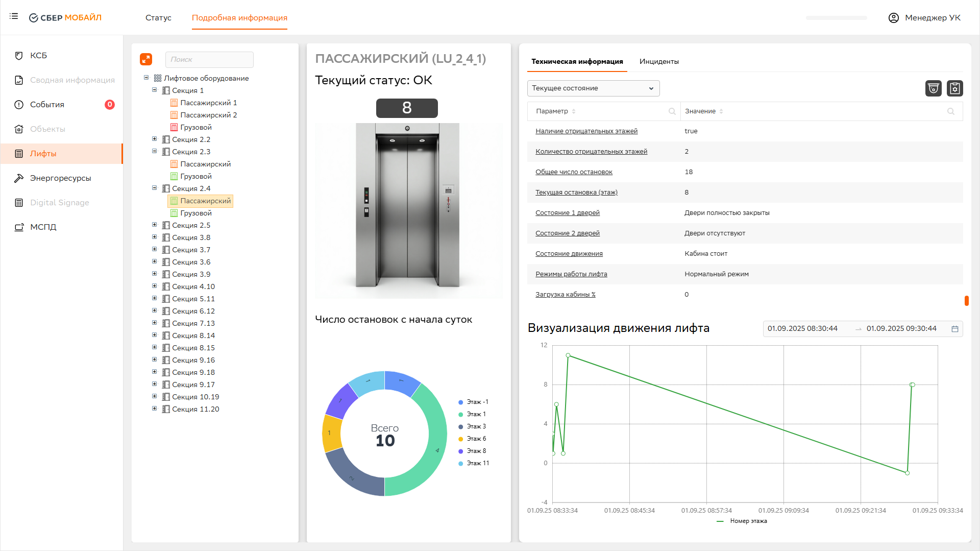Screen dimensions: 980x551
Task: Open the hamburger menu icon
Action: (14, 16)
